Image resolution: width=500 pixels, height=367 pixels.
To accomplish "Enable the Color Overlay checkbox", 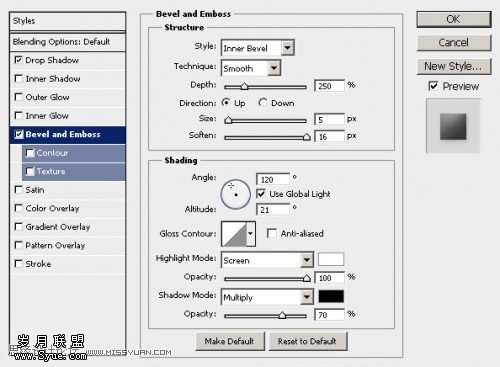I will (19, 208).
